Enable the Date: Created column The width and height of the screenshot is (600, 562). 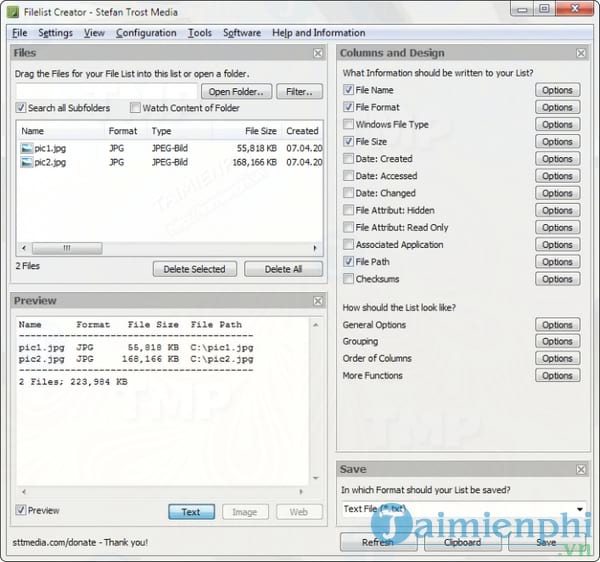pyautogui.click(x=348, y=159)
